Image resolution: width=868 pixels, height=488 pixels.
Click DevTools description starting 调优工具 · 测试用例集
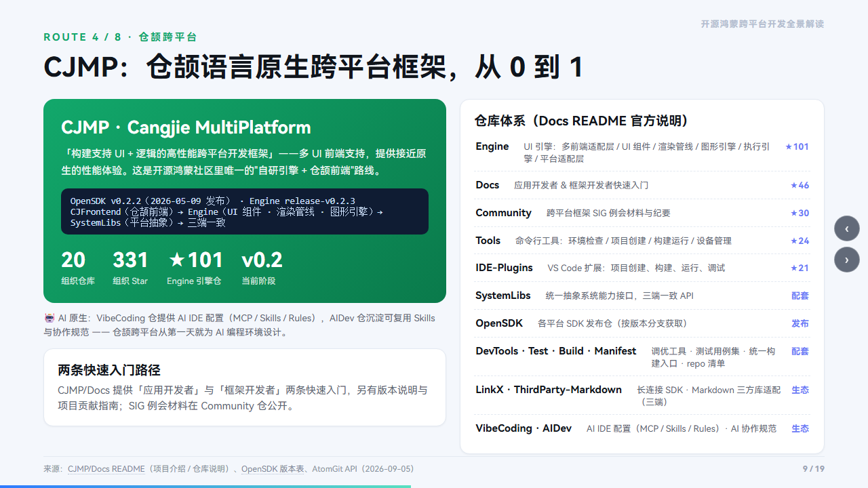(713, 357)
